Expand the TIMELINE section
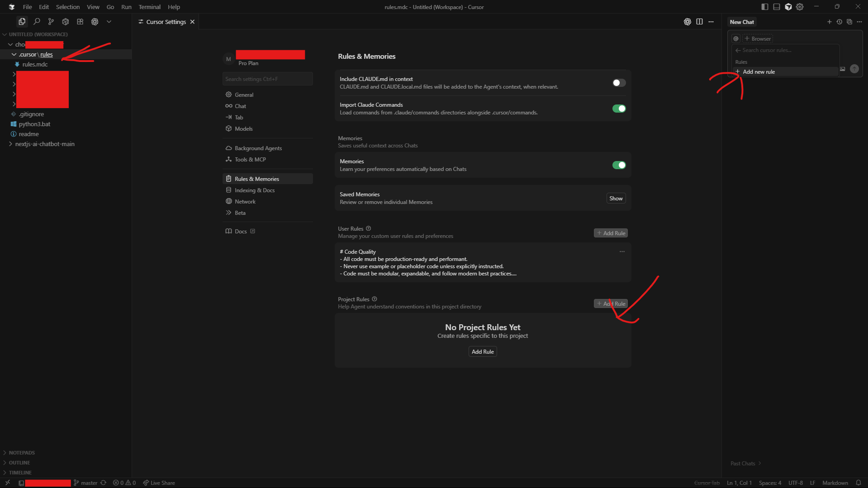 click(20, 473)
